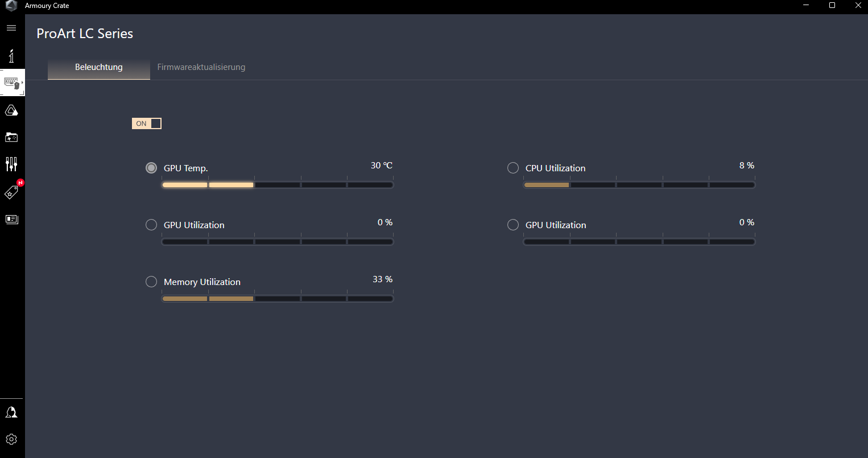Toggle the lighting ON switch

click(147, 123)
